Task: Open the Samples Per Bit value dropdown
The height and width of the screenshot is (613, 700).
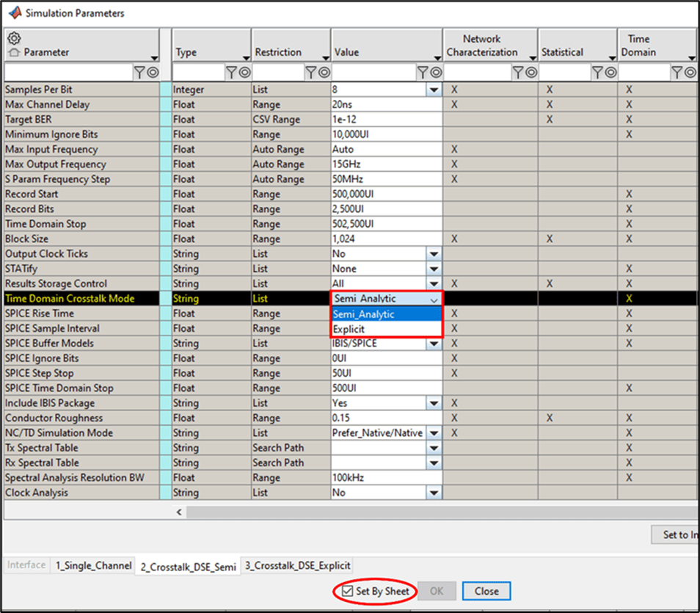Action: 434,90
